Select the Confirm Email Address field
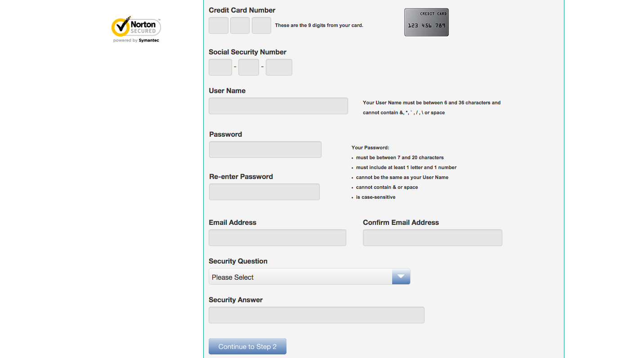The height and width of the screenshot is (358, 644). pyautogui.click(x=432, y=237)
